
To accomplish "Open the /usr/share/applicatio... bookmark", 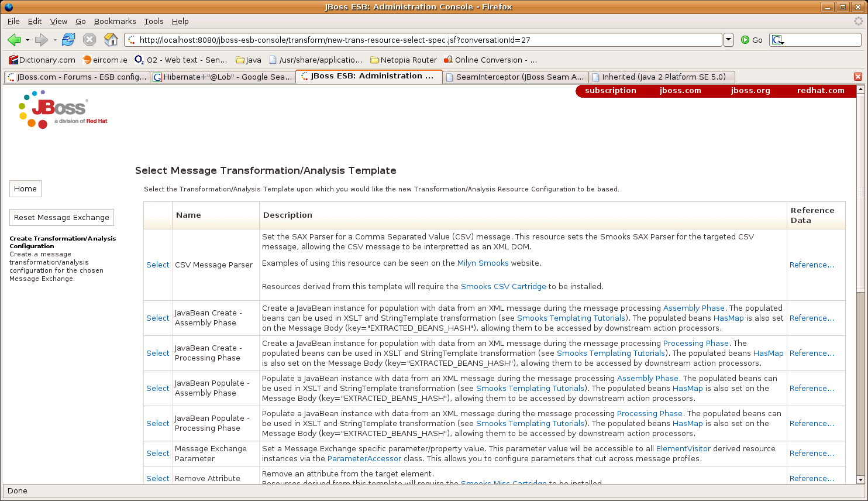I will [316, 60].
